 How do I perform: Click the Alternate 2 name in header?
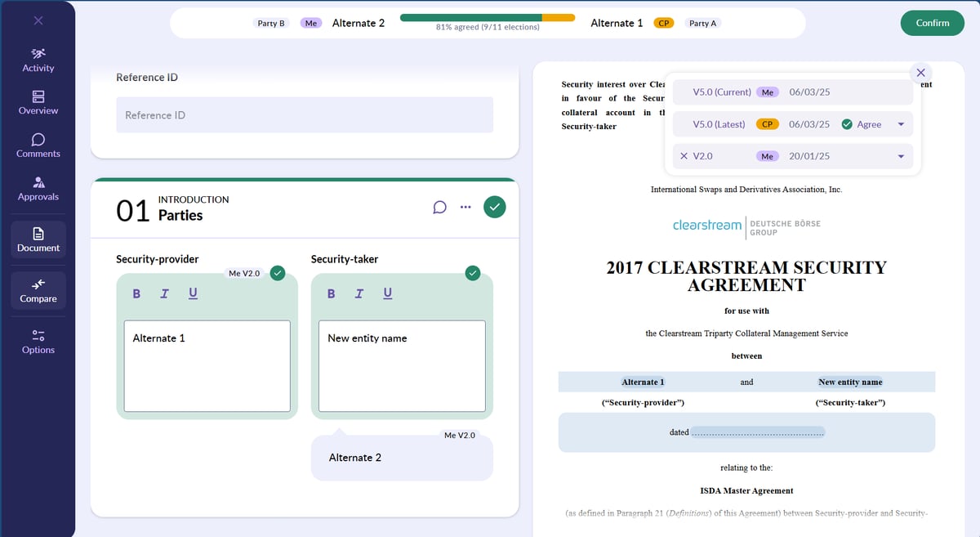pyautogui.click(x=359, y=23)
